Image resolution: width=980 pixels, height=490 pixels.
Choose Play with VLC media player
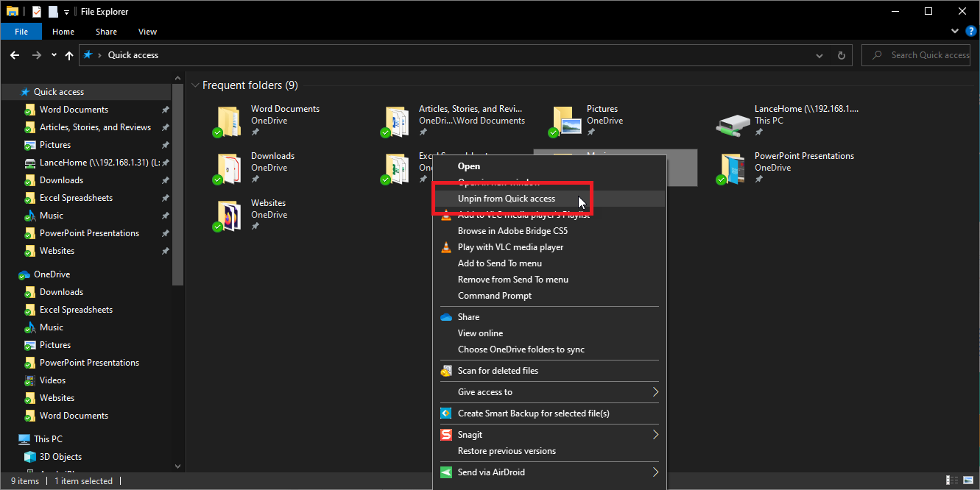[510, 247]
